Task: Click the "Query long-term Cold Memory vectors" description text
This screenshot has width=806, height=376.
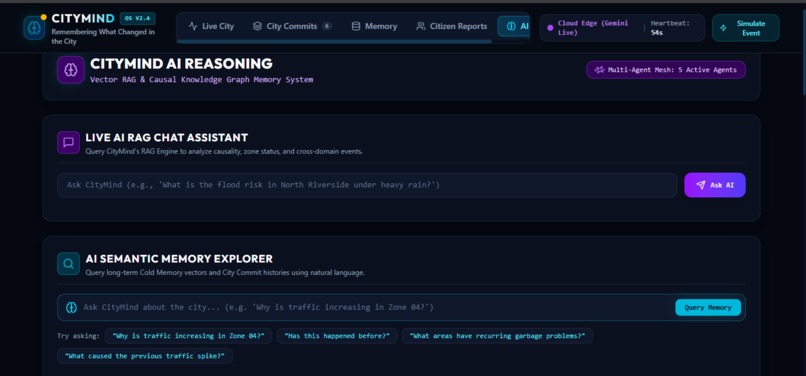Action: pos(225,273)
